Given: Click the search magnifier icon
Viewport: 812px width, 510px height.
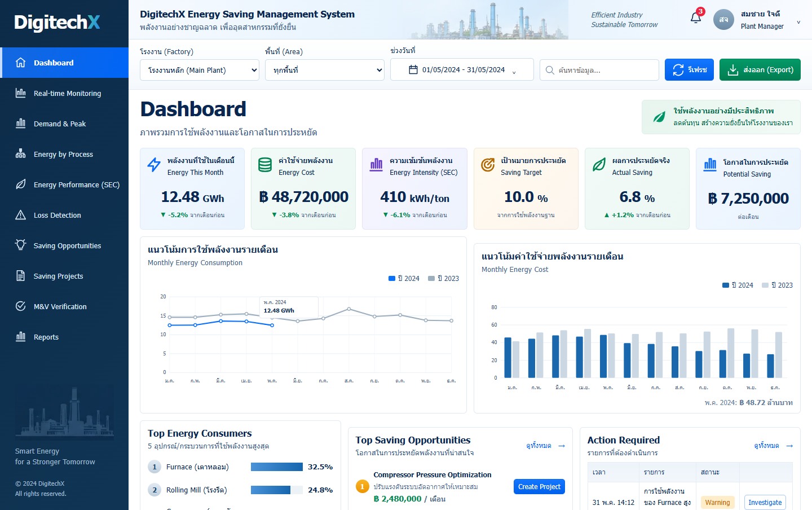Looking at the screenshot, I should pyautogui.click(x=550, y=71).
